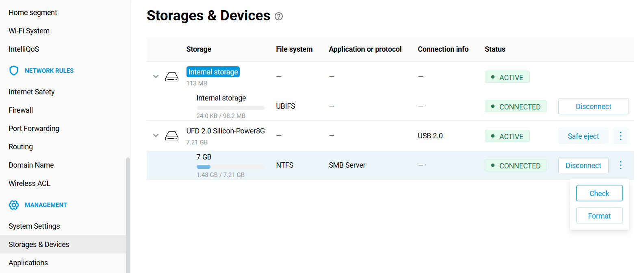Screen dimensions: 644x273
Task: Disconnect the Internal storage UBIFS partition
Action: click(x=593, y=106)
